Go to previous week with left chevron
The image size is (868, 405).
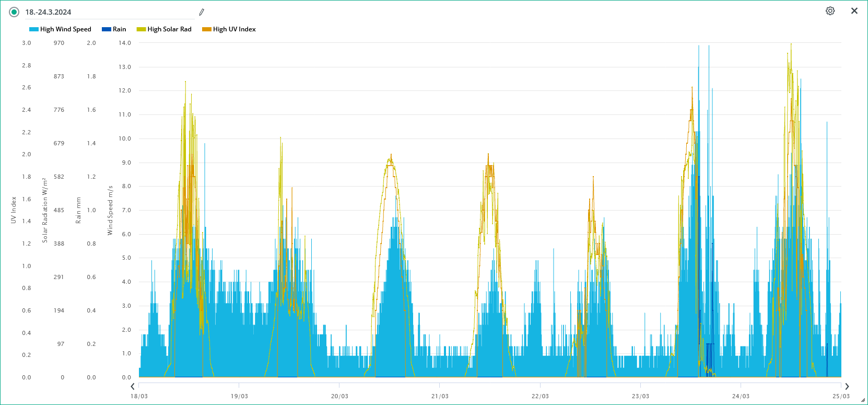[x=133, y=386]
